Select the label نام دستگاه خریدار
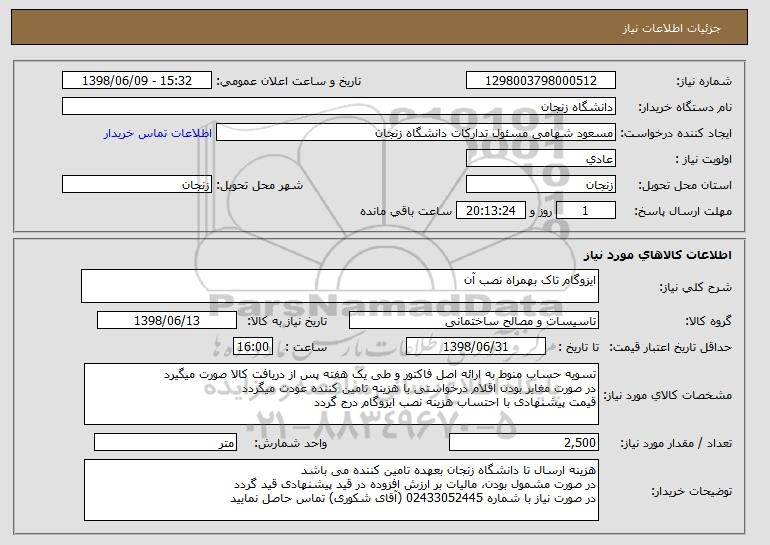 click(x=685, y=107)
